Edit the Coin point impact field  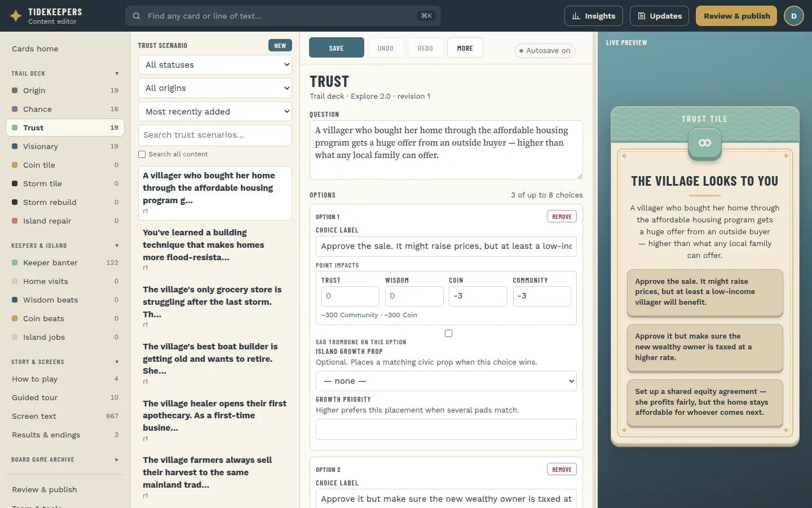pos(478,296)
